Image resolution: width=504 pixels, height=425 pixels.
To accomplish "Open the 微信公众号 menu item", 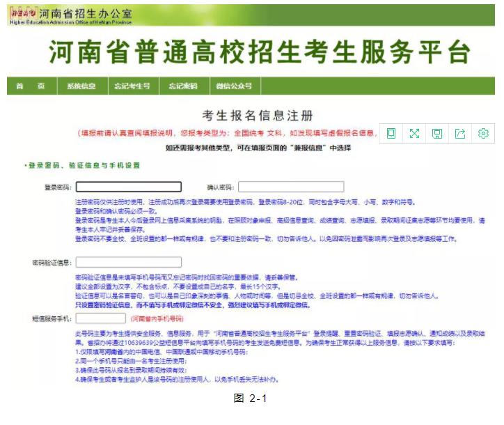I will coord(235,86).
